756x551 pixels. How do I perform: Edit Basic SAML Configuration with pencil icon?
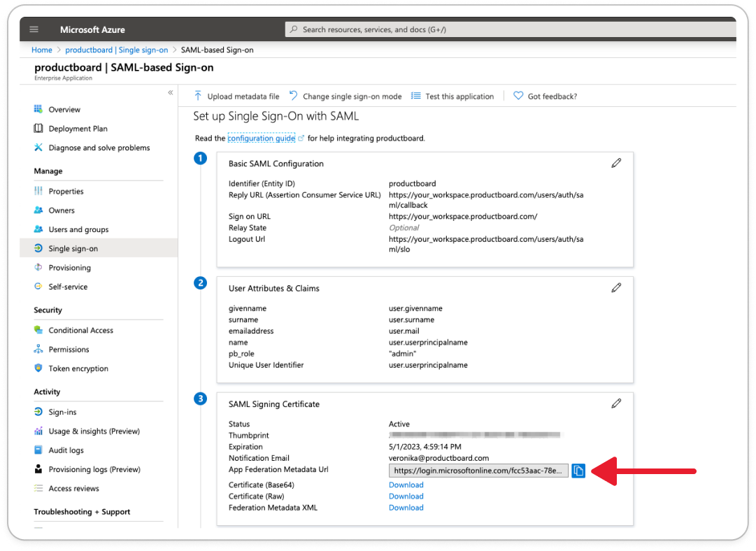615,163
